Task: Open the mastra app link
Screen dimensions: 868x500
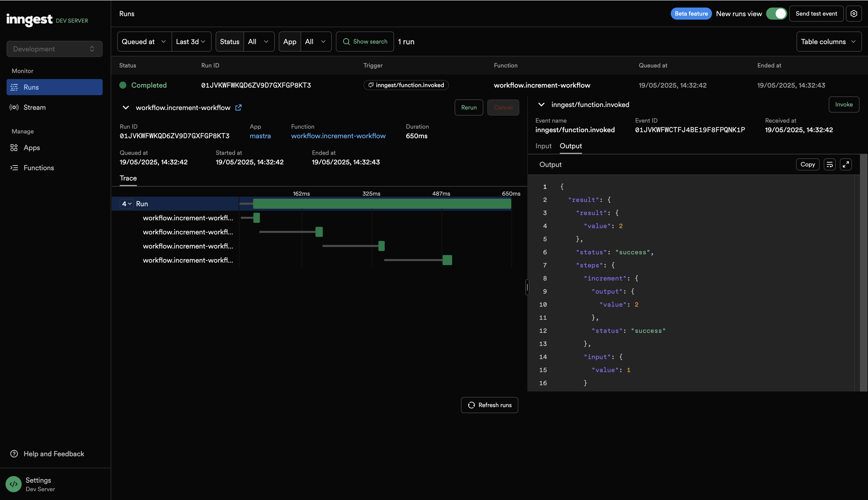Action: 260,136
